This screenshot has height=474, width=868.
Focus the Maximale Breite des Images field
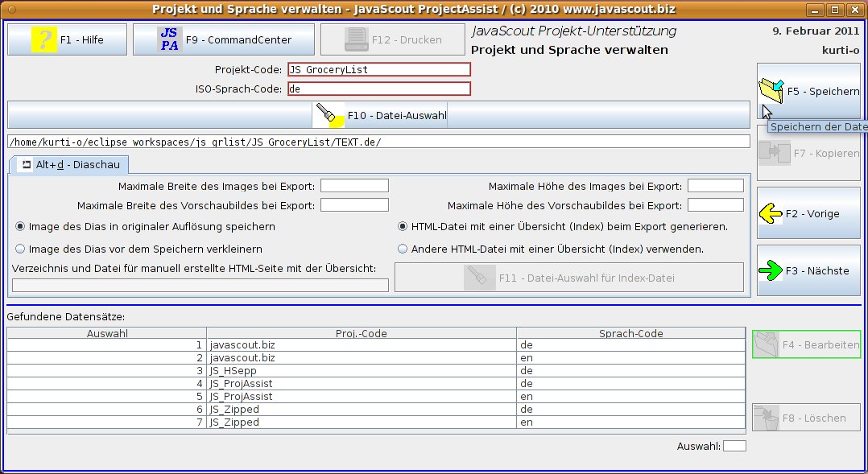pos(354,186)
